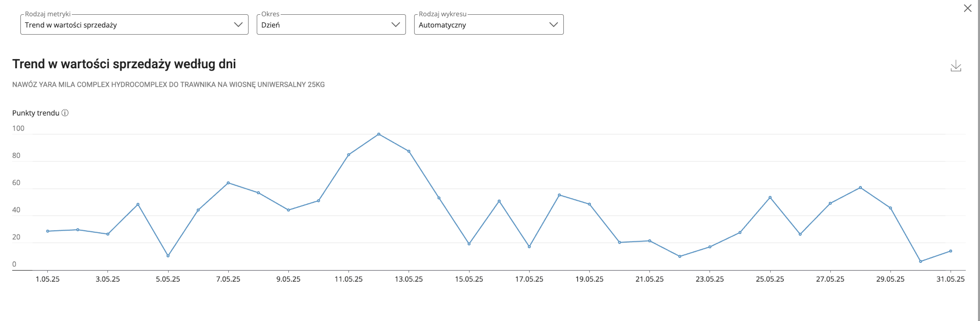Click the chevron arrow of Rodzaj metryki
Viewport: 980px width, 321px height.
click(238, 24)
